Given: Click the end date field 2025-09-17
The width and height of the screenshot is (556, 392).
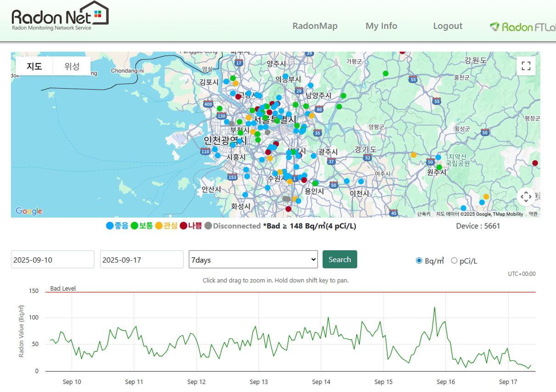Looking at the screenshot, I should (141, 259).
